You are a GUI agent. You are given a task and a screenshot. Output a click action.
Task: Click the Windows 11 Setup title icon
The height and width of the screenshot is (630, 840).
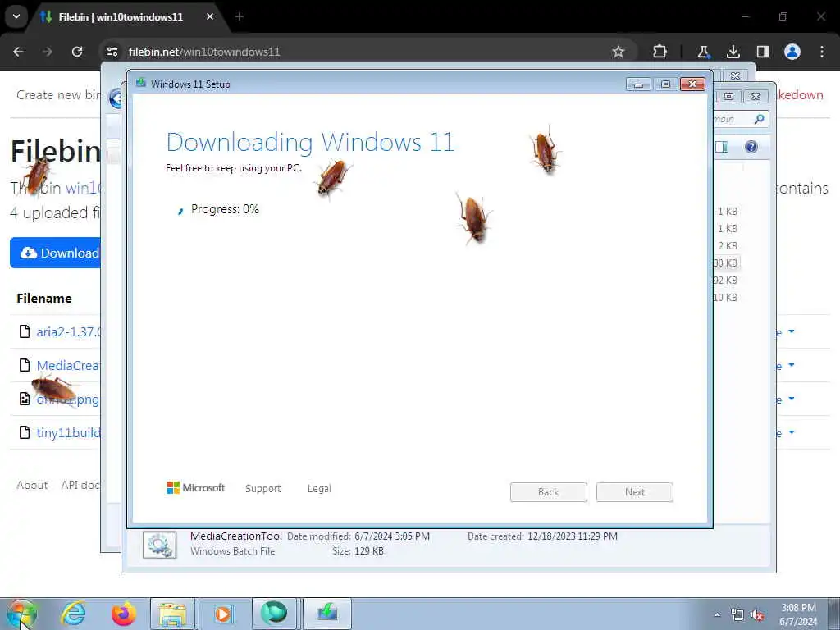(x=141, y=83)
